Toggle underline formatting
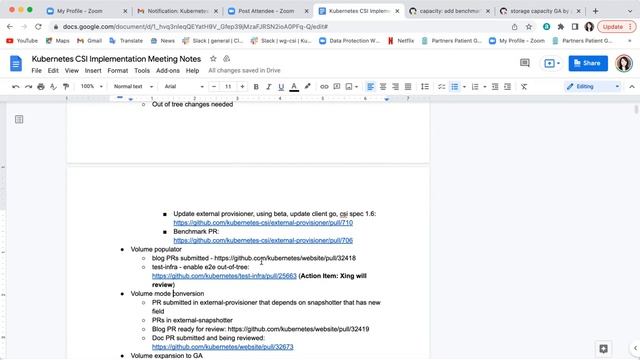This screenshot has width=640, height=360. coord(281,87)
